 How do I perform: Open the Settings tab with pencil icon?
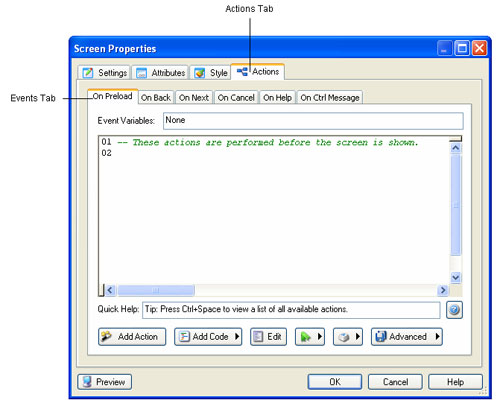[105, 72]
